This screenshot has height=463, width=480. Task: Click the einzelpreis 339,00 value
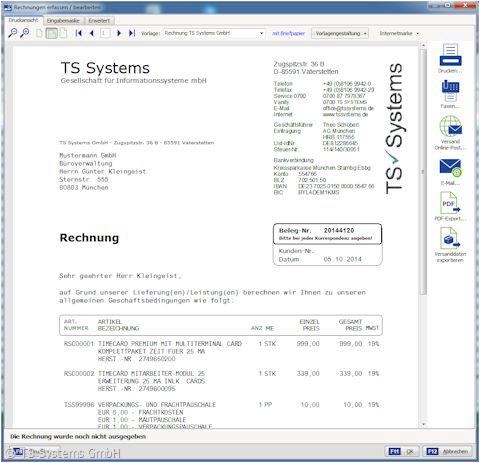[308, 374]
